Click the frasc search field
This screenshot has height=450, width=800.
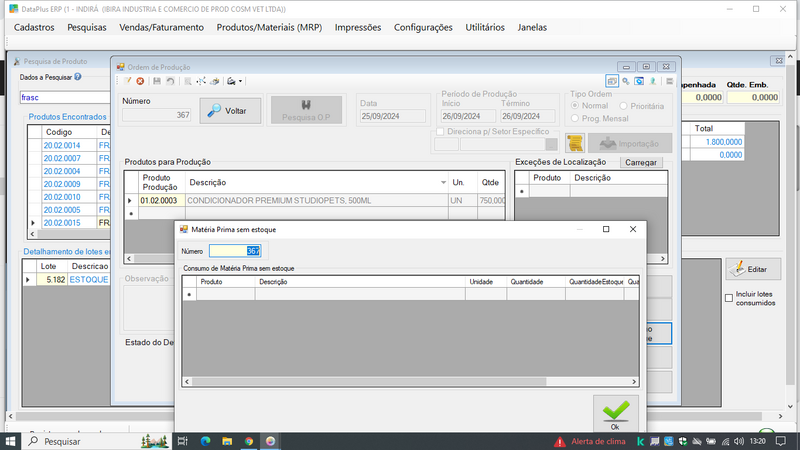65,97
